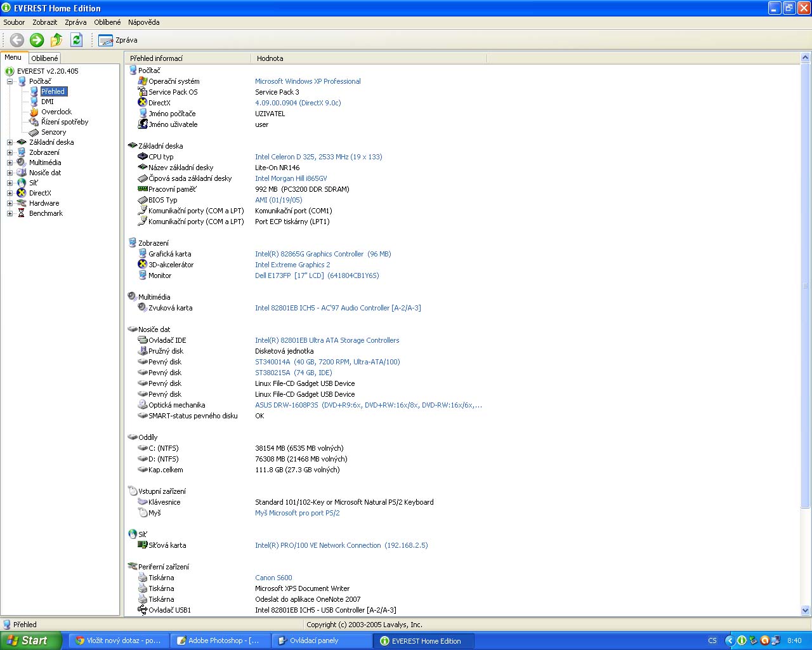The height and width of the screenshot is (650, 812).
Task: Click the 3D-akcelerátor row icon
Action: click(143, 265)
